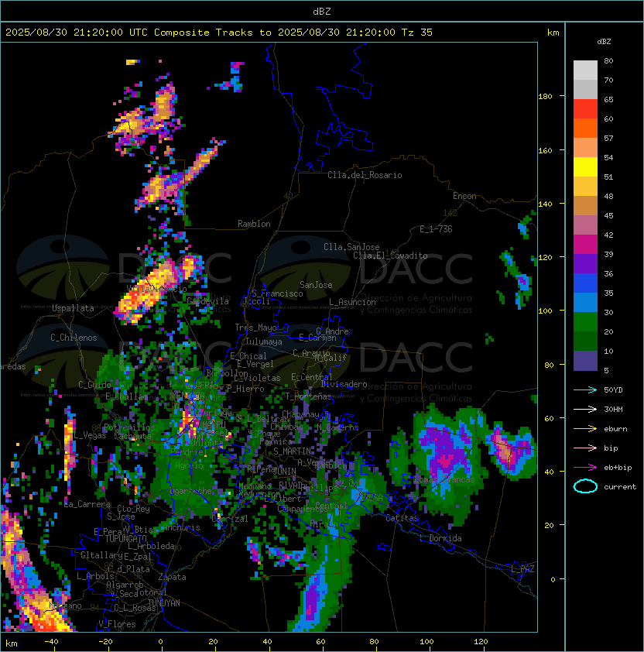The width and height of the screenshot is (644, 652).
Task: Click the 'Tres_Mayo' map label
Action: (255, 328)
